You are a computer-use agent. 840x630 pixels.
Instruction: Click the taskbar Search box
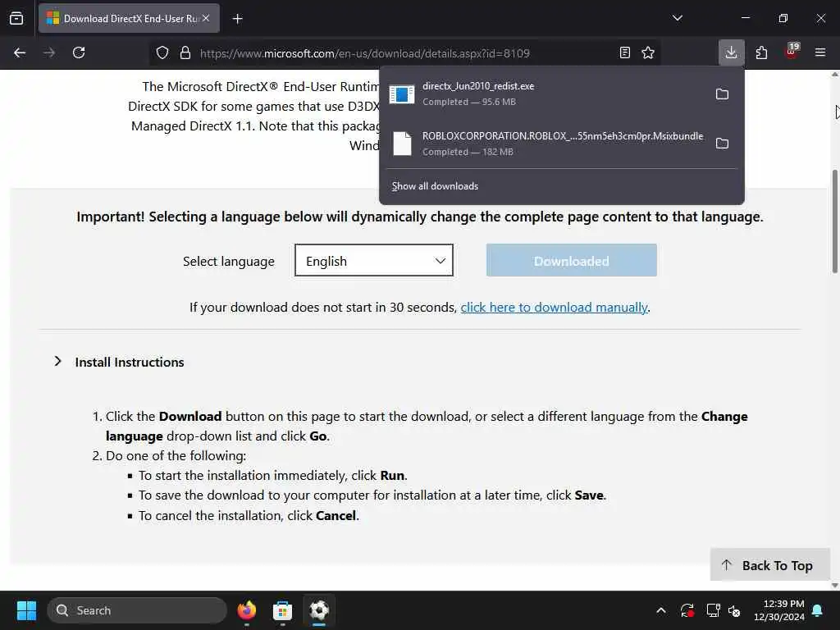pyautogui.click(x=137, y=610)
